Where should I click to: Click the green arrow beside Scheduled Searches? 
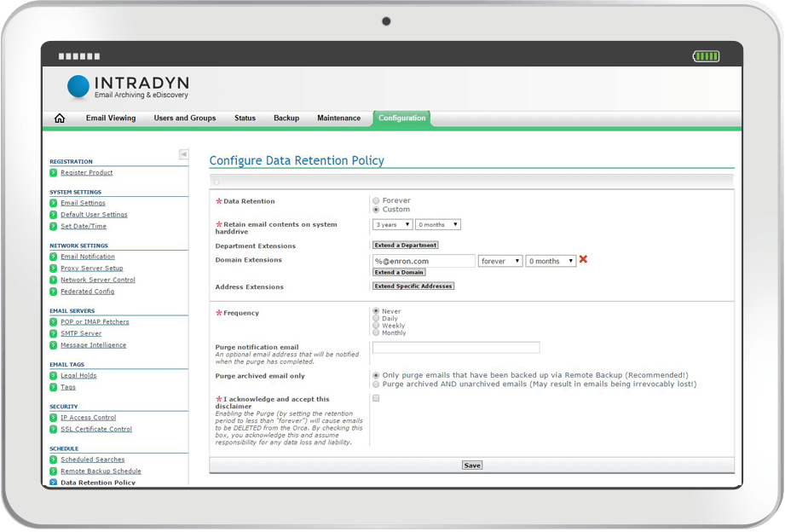55,460
